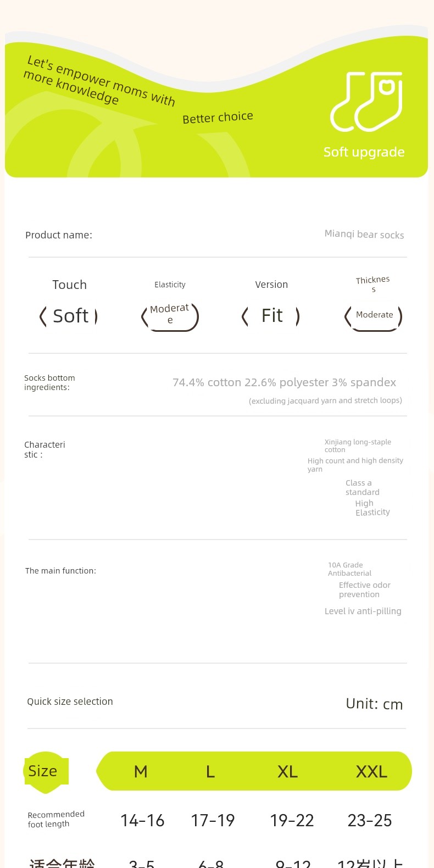Click the Better choice banner text

click(218, 118)
